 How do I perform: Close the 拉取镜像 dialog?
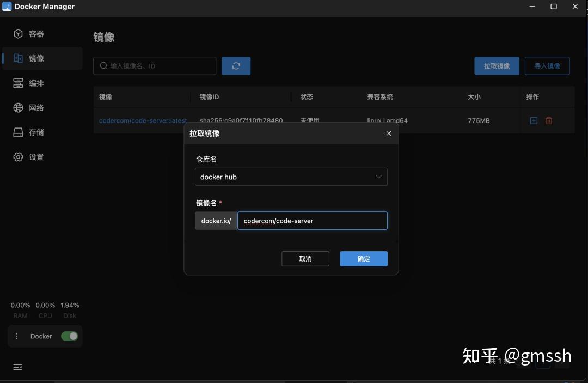coord(389,133)
